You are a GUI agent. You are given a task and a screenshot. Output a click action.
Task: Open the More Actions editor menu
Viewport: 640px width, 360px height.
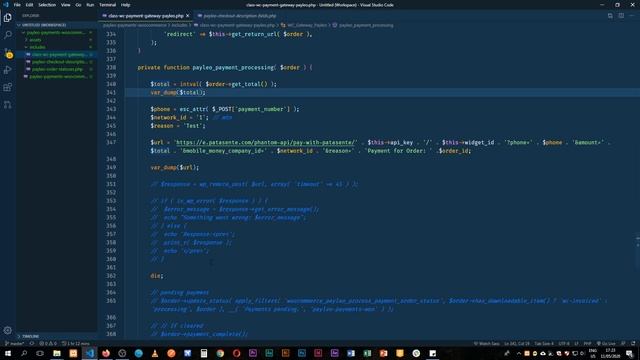[x=631, y=16]
